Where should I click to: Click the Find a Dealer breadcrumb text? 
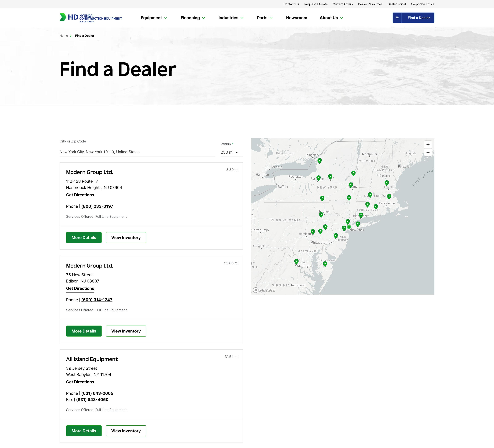[x=85, y=36]
